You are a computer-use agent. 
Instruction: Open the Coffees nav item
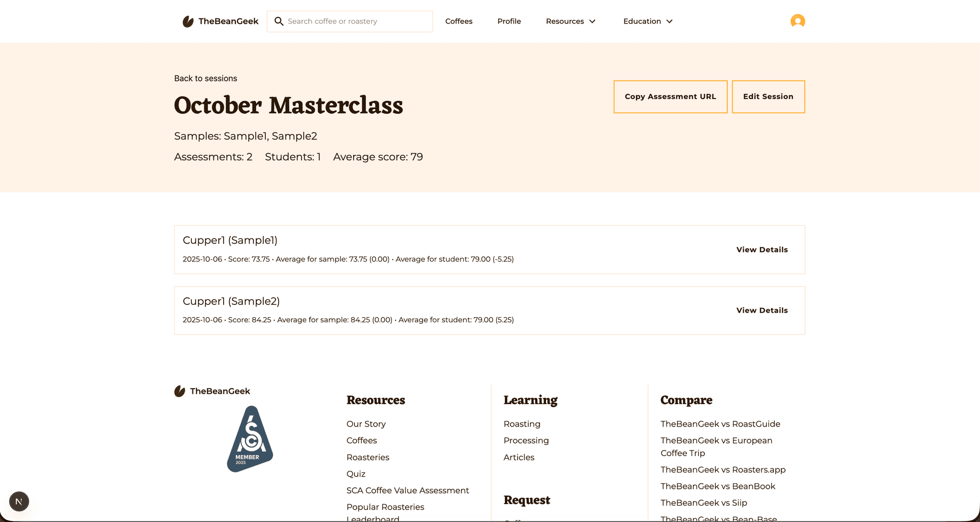coord(458,21)
